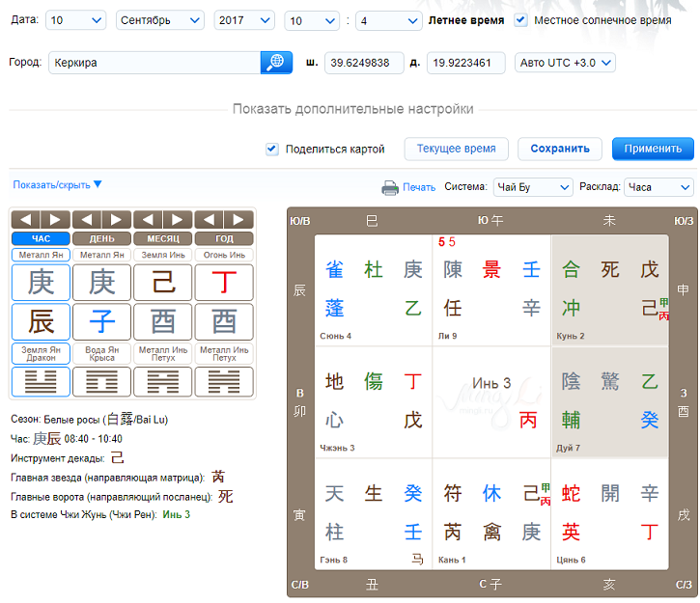
Task: Click the day column hexagram tile
Action: [101, 382]
